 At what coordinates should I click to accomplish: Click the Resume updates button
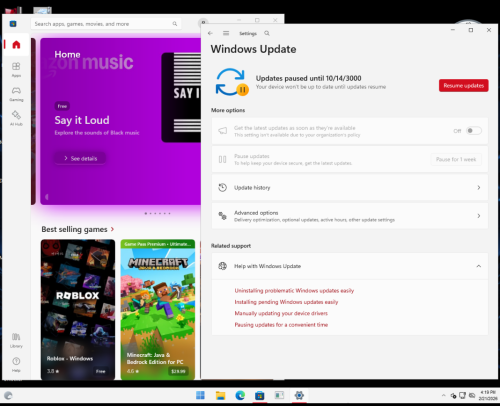[463, 86]
